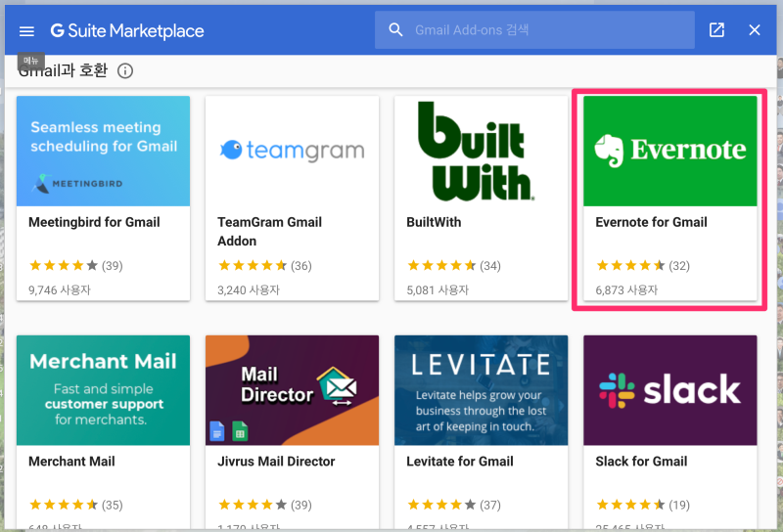This screenshot has height=532, width=783.
Task: Click the '6,873 사용자' user count
Action: [626, 289]
